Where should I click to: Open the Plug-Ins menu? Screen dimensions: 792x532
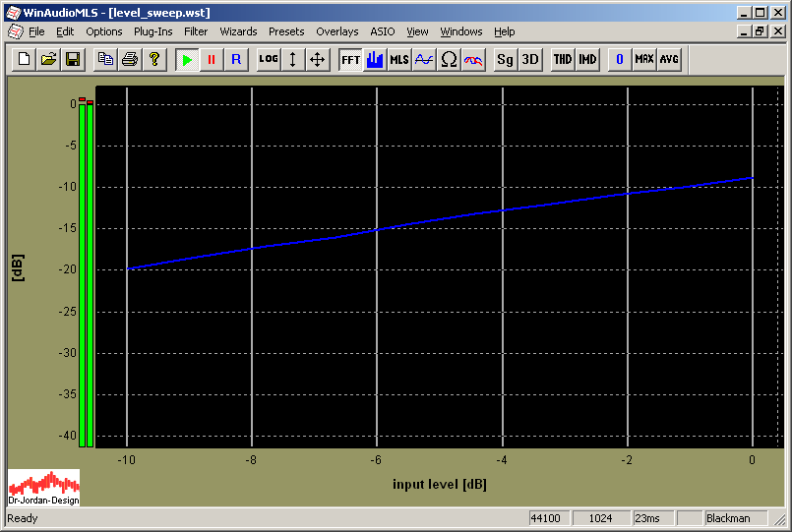[152, 31]
